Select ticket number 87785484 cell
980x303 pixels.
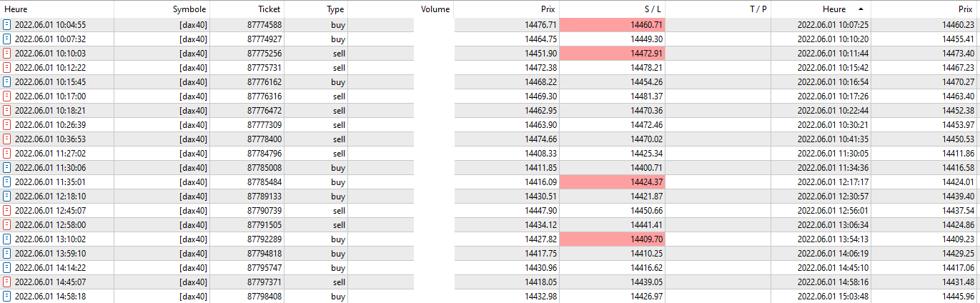point(264,182)
